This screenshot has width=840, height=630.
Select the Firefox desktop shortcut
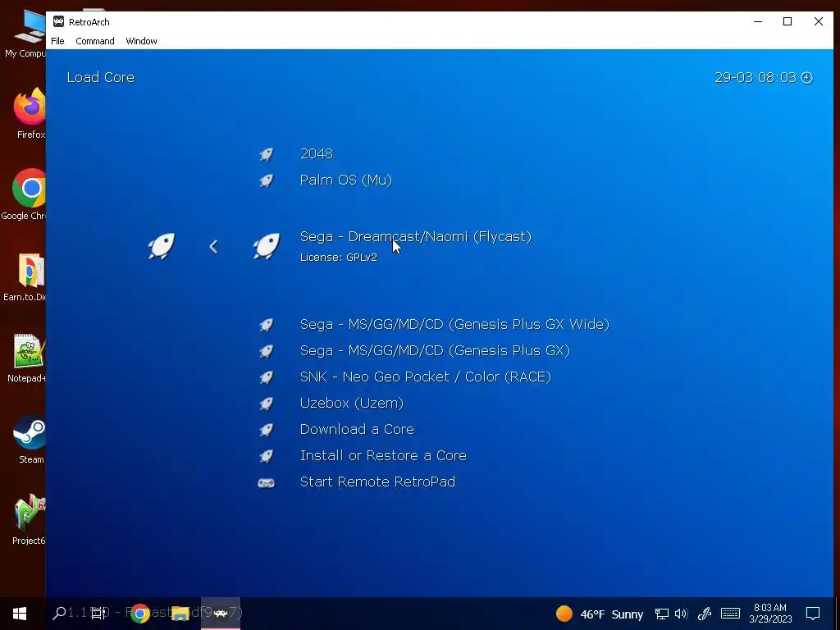pos(30,113)
